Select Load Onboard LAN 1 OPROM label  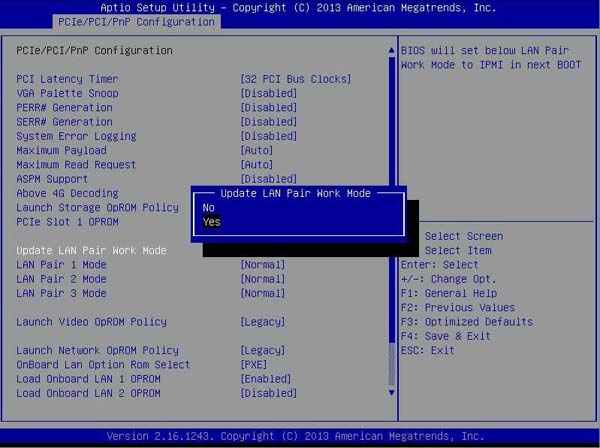[x=88, y=379]
